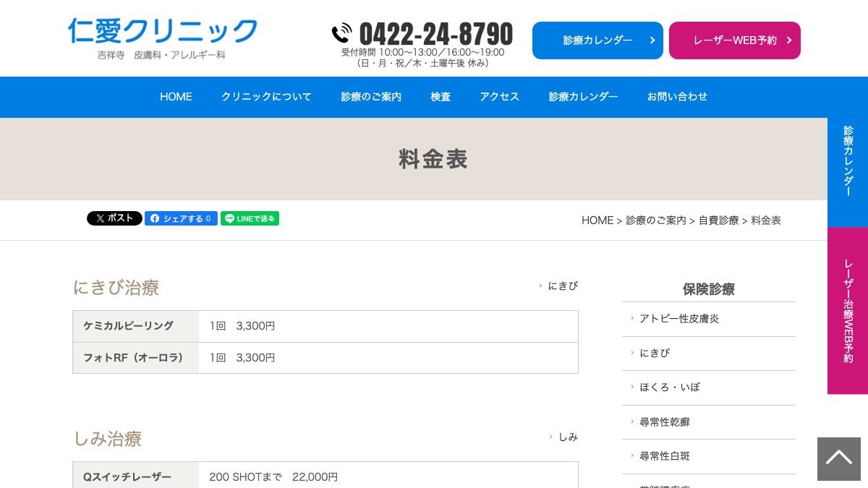Click the vertical 診療カレンダー side tab

click(x=848, y=172)
